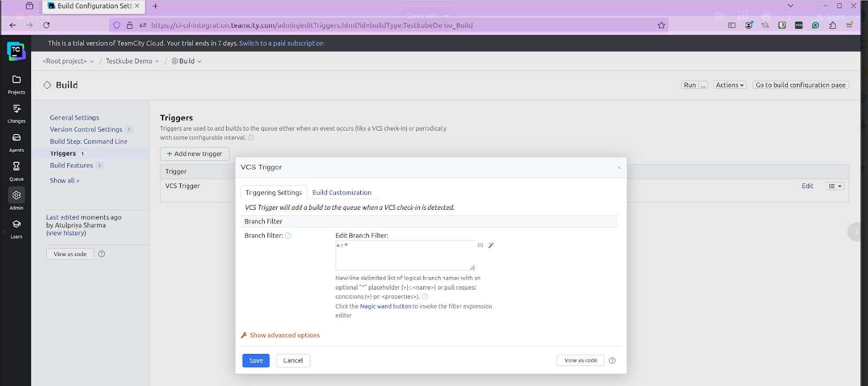Click the VCS Trigger table cell
868x386 pixels.
[x=182, y=186]
